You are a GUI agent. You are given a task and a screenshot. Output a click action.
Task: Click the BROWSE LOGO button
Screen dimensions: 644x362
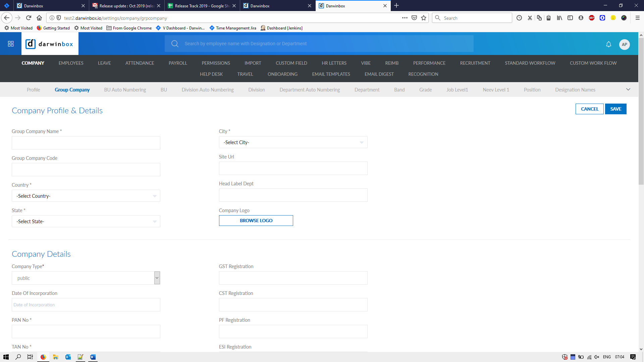coord(256,221)
